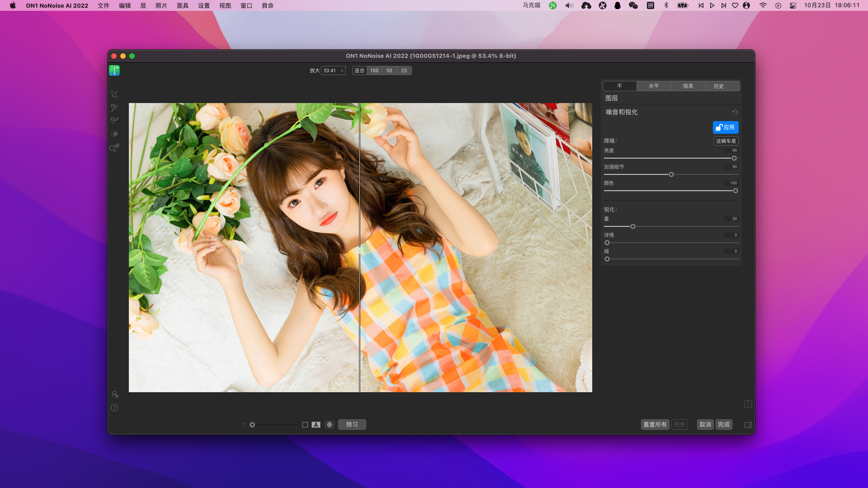Click the reset arrow for 噪音和锐化
This screenshot has width=868, height=488.
(x=735, y=113)
